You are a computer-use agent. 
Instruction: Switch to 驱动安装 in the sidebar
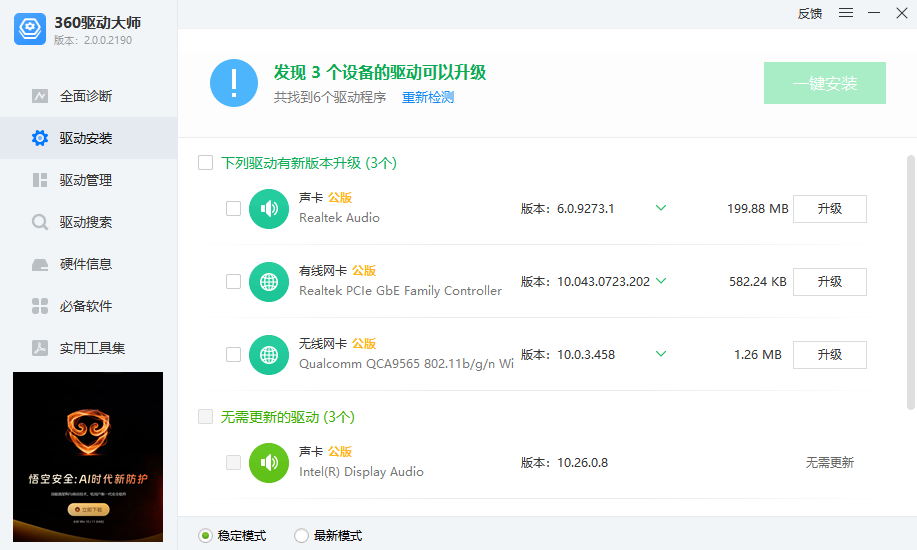(x=88, y=138)
